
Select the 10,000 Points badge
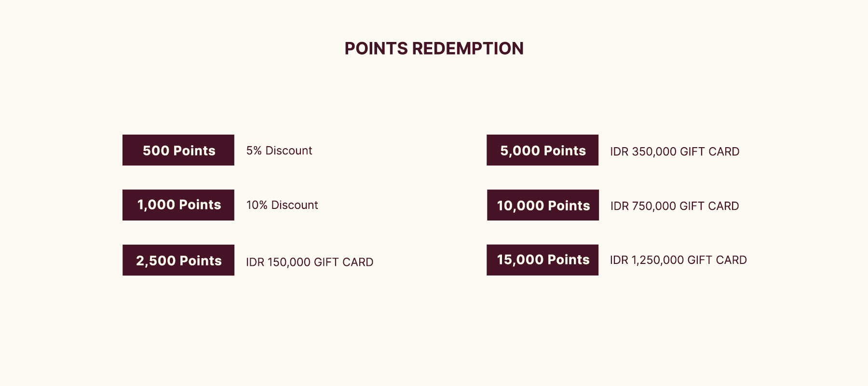(543, 205)
